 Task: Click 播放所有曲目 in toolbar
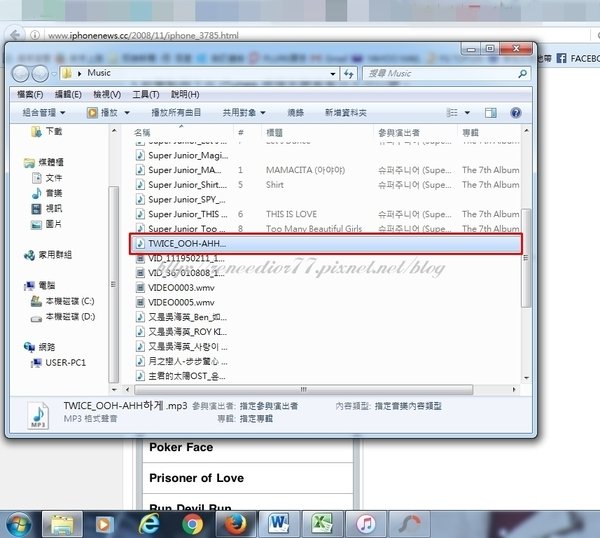pyautogui.click(x=176, y=112)
